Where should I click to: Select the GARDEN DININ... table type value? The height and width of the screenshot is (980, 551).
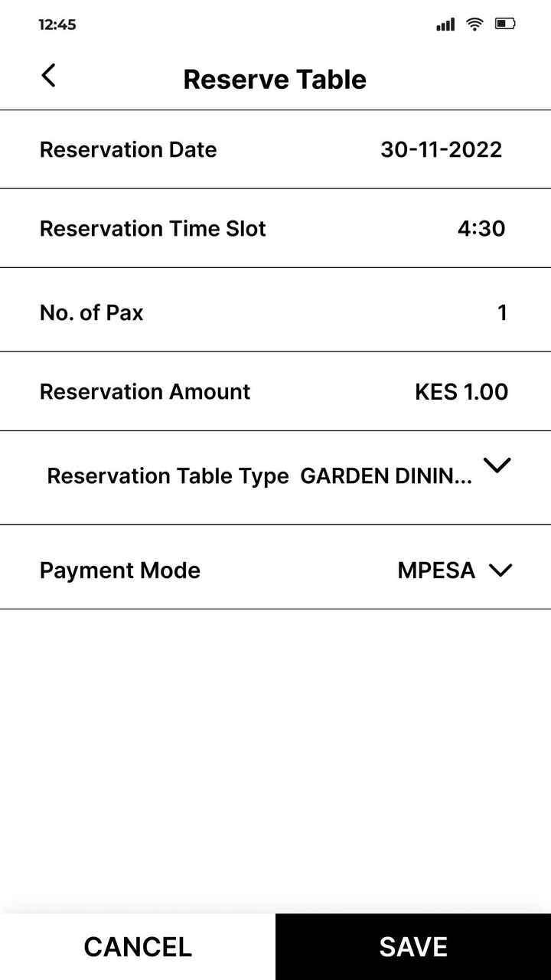[386, 476]
